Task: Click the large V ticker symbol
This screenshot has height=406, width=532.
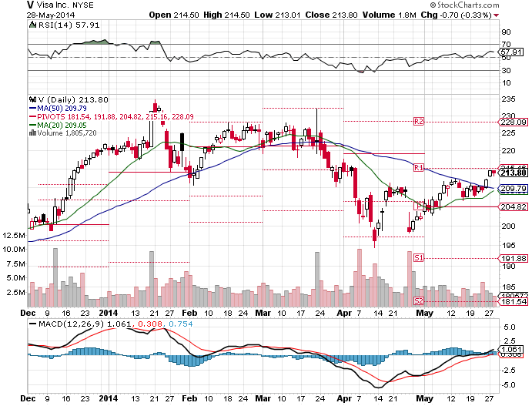Action: (31, 5)
